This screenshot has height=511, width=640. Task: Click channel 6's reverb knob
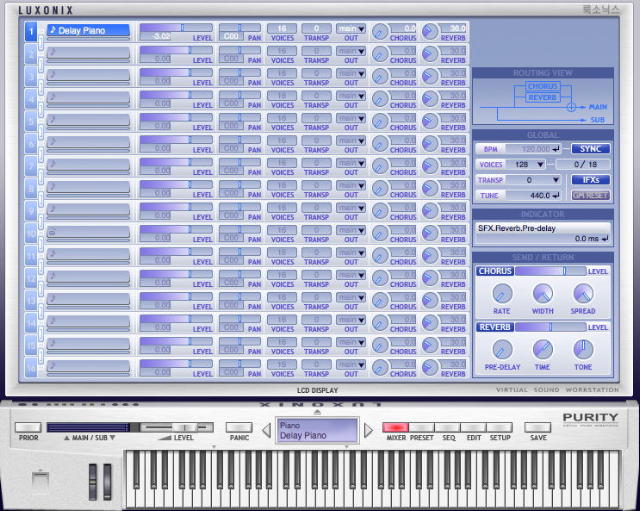pos(430,144)
